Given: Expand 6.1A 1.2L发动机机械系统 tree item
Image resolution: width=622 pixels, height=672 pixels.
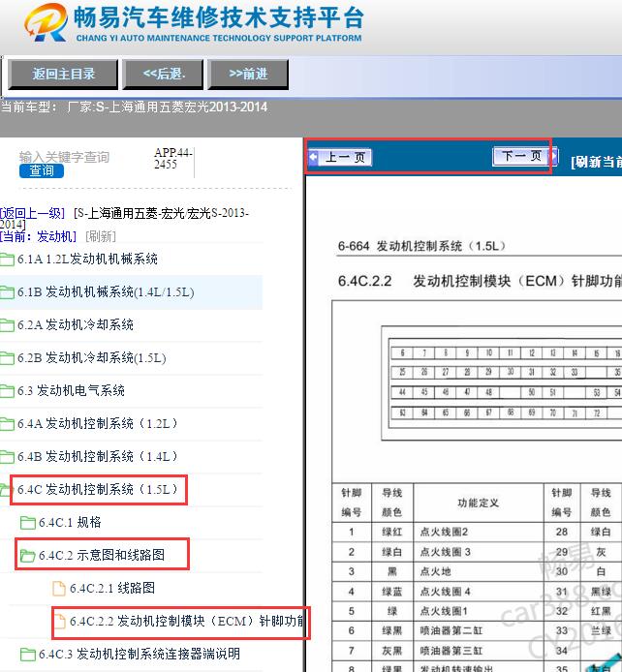Looking at the screenshot, I should (x=87, y=259).
